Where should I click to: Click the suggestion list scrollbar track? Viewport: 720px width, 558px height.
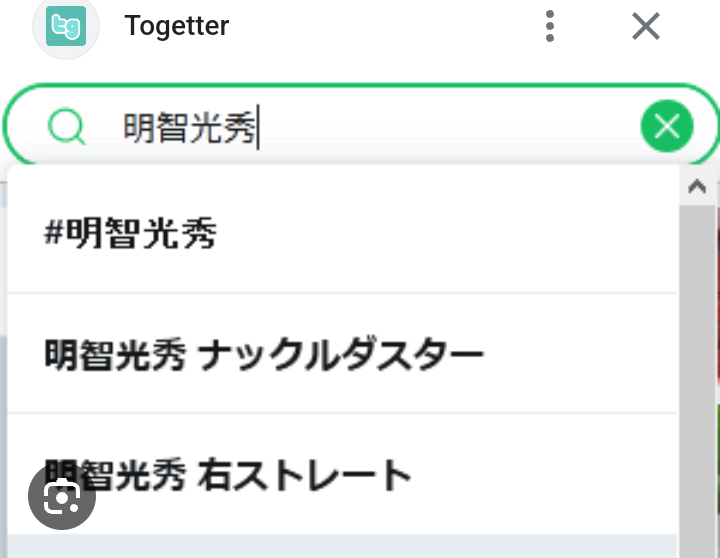[697, 380]
